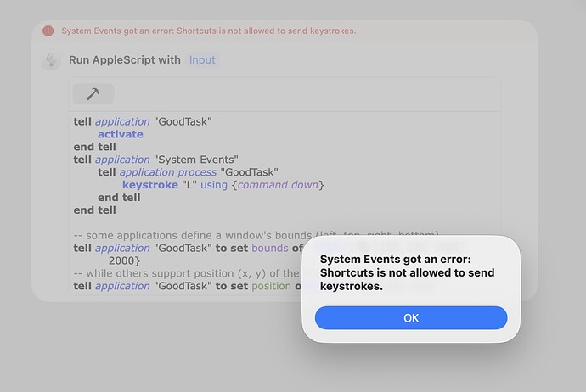
Task: Click the "2000}" value in the script
Action: click(124, 260)
